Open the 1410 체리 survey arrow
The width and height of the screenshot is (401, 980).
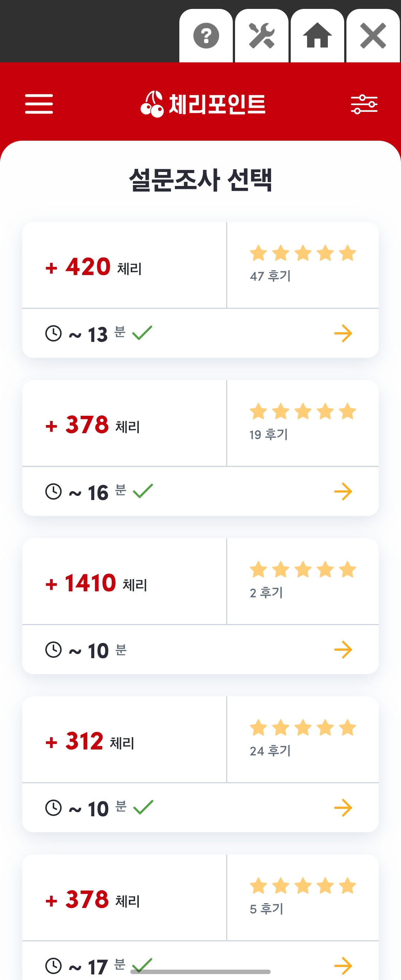click(343, 650)
